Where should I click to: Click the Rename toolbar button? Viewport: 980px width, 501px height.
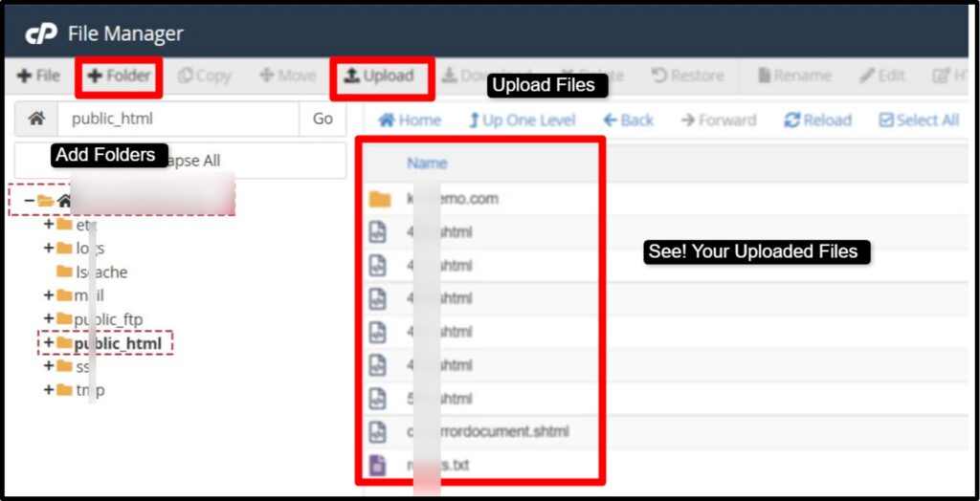click(x=794, y=76)
